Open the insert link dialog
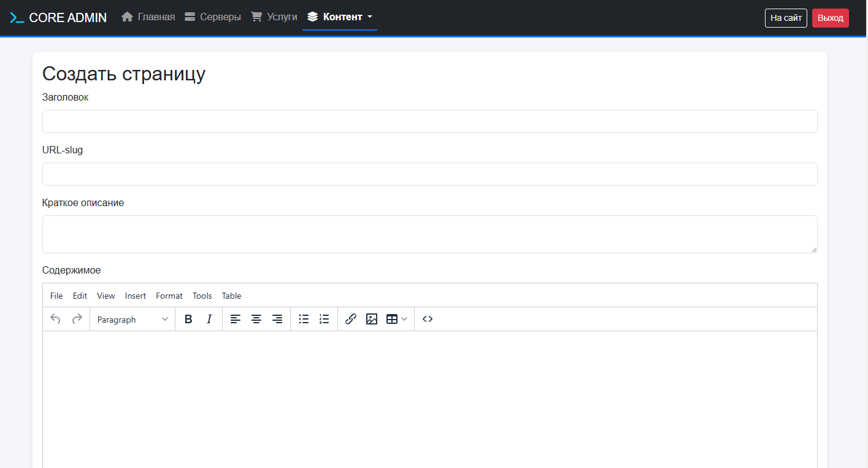This screenshot has height=468, width=868. (351, 319)
